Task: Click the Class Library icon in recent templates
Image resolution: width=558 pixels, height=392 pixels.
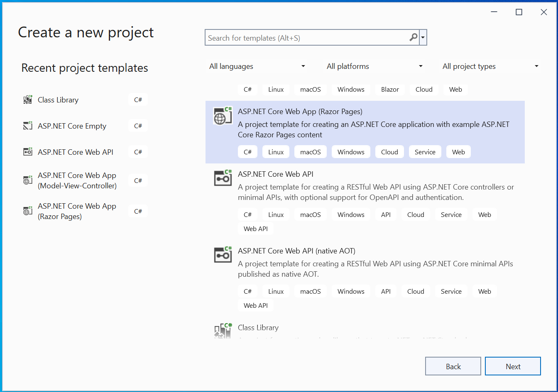Action: (28, 100)
